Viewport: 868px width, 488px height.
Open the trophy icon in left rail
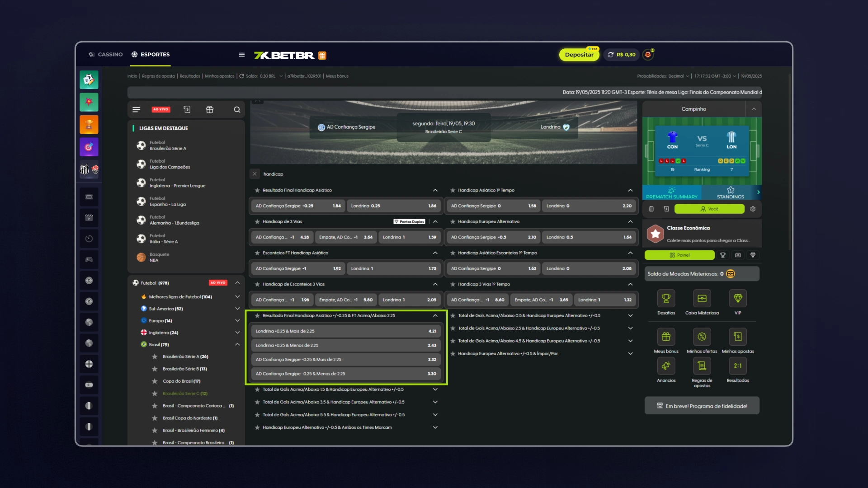tap(89, 125)
